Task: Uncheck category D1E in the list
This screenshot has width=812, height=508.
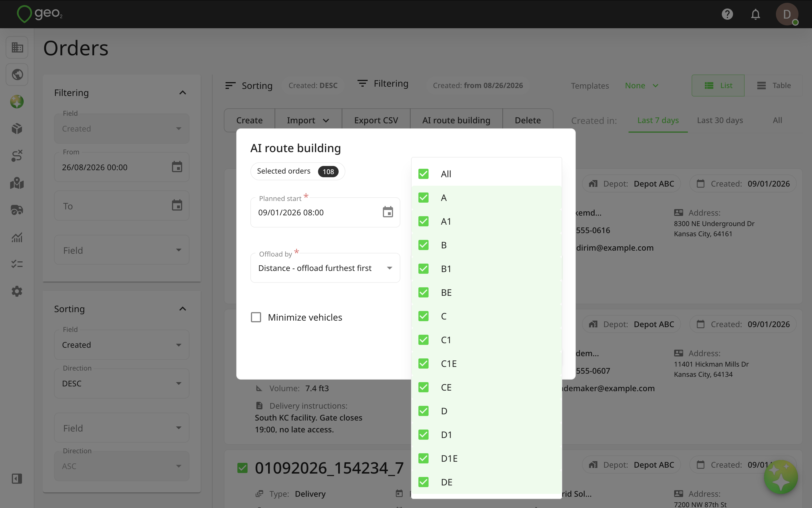Action: (x=423, y=458)
